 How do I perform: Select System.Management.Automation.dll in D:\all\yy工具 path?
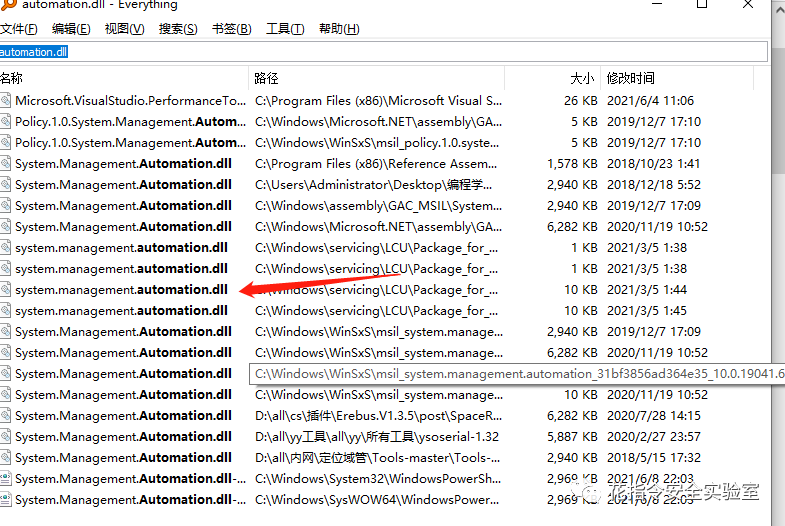click(x=123, y=437)
